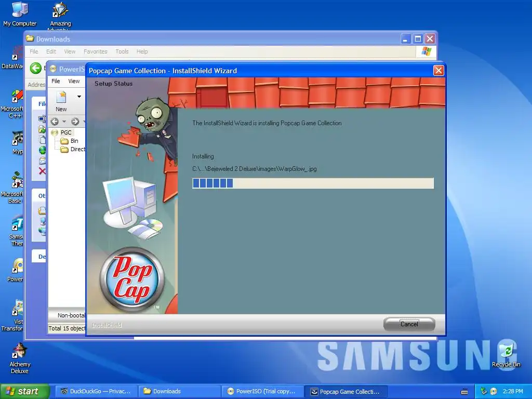Image resolution: width=532 pixels, height=399 pixels.
Task: Open PowerISO back arrow history dropdown
Action: tap(64, 122)
